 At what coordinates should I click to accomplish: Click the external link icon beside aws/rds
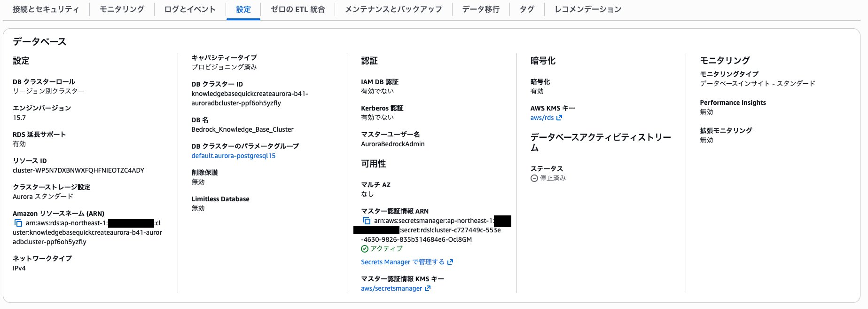tap(559, 117)
